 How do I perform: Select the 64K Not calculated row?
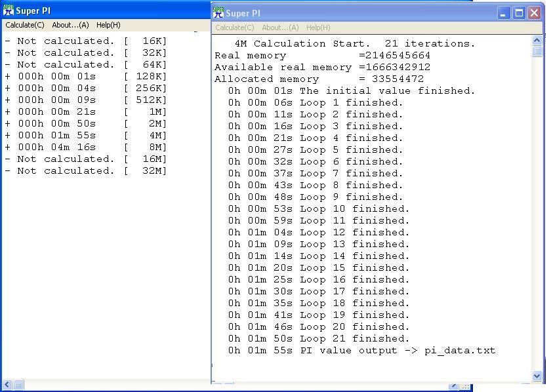(x=85, y=65)
